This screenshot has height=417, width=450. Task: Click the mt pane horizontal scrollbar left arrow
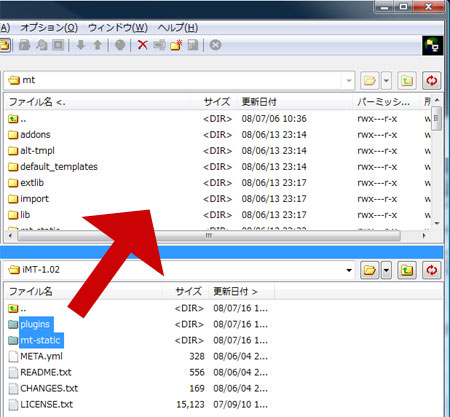[10, 236]
